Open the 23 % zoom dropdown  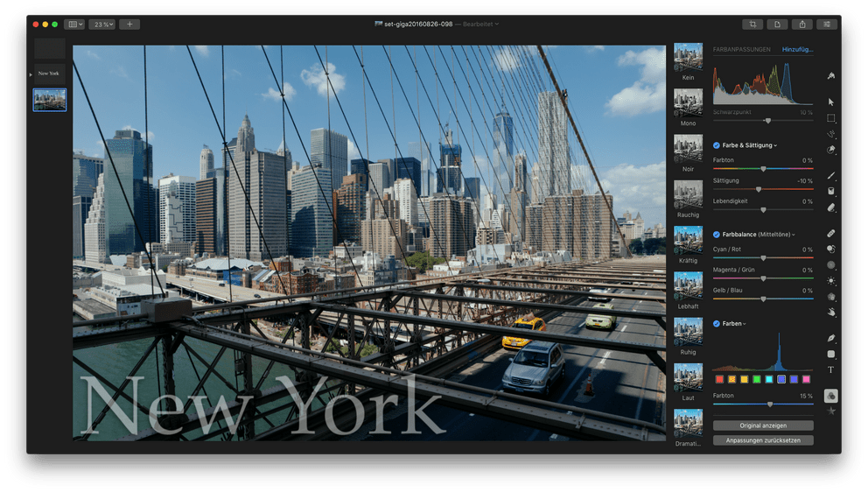pyautogui.click(x=102, y=25)
